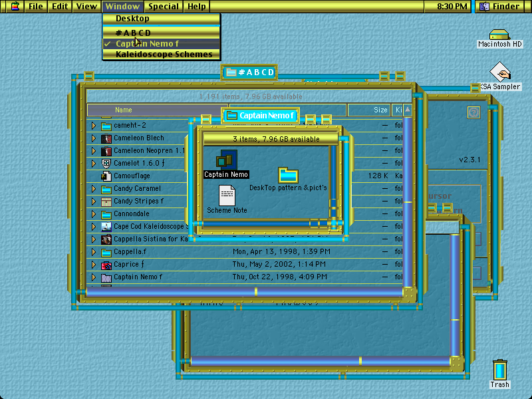Sort list by the Size column header
Viewport: 532px width, 399px height.
[x=369, y=110]
